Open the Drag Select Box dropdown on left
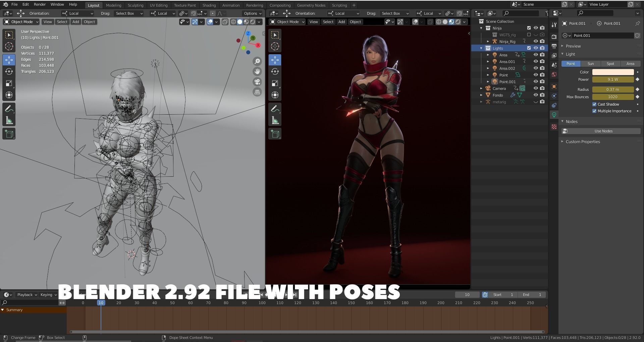The height and width of the screenshot is (342, 644). (x=129, y=13)
